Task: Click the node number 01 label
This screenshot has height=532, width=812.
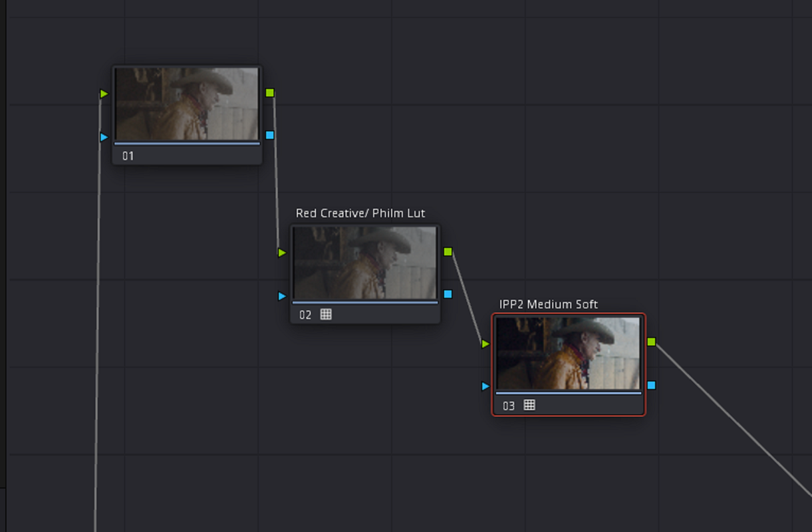Action: tap(128, 156)
